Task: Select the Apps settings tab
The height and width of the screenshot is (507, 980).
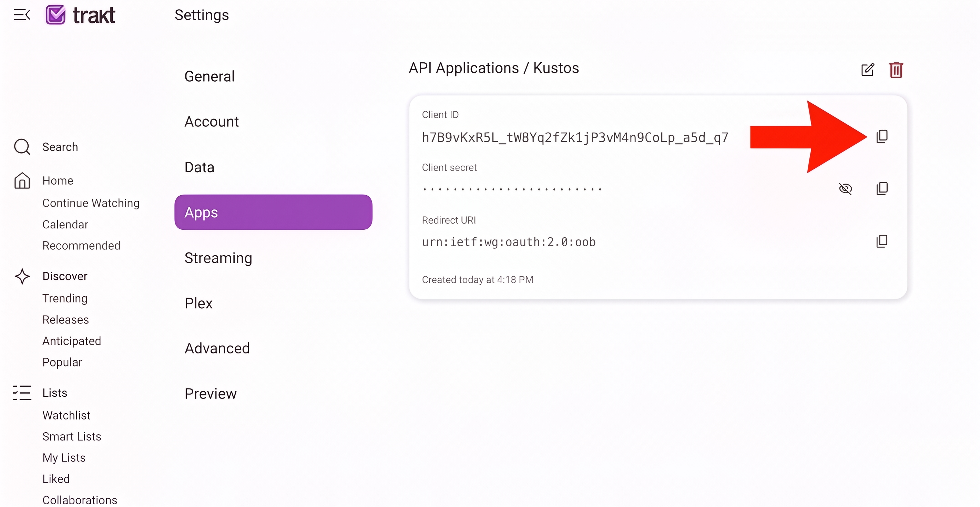Action: [273, 212]
